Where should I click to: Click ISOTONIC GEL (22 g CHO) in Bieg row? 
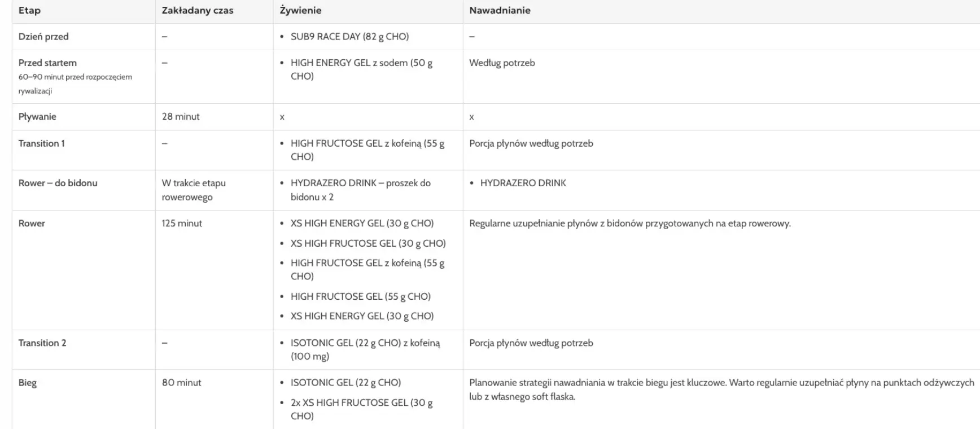[x=345, y=383]
